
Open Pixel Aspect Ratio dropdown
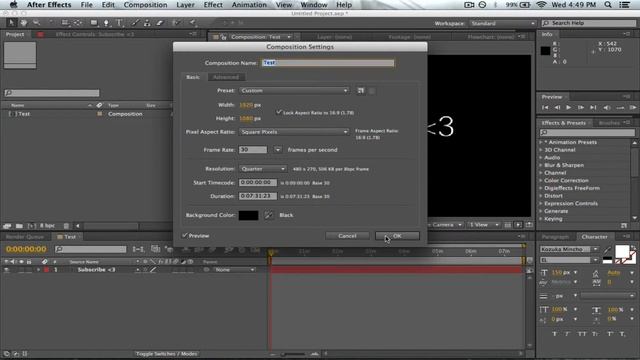[x=294, y=132]
